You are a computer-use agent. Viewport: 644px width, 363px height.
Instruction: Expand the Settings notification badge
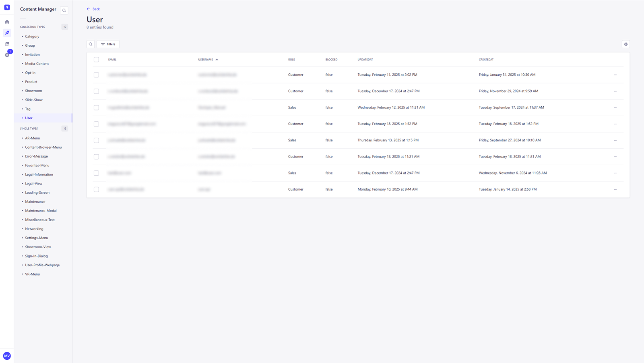(x=10, y=52)
